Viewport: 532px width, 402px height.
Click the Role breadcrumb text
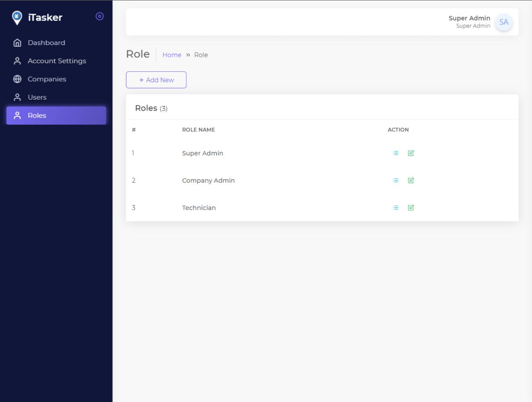[x=201, y=55]
